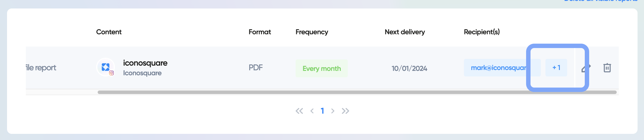
Task: Click the Every month frequency tag
Action: click(322, 69)
